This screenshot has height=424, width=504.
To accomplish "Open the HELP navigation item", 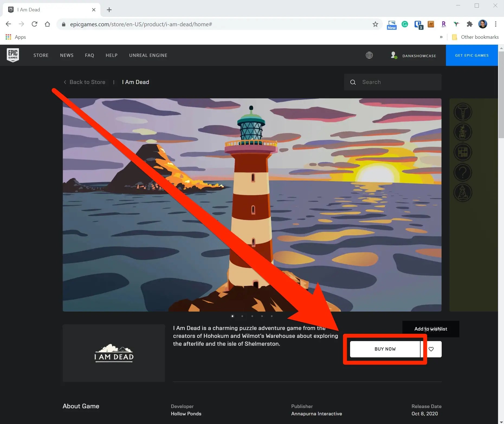I will tap(112, 55).
